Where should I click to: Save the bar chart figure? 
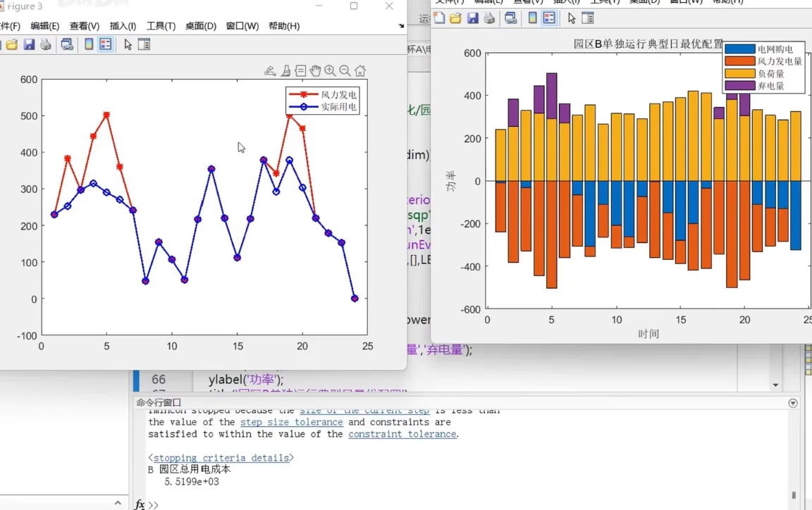(472, 18)
